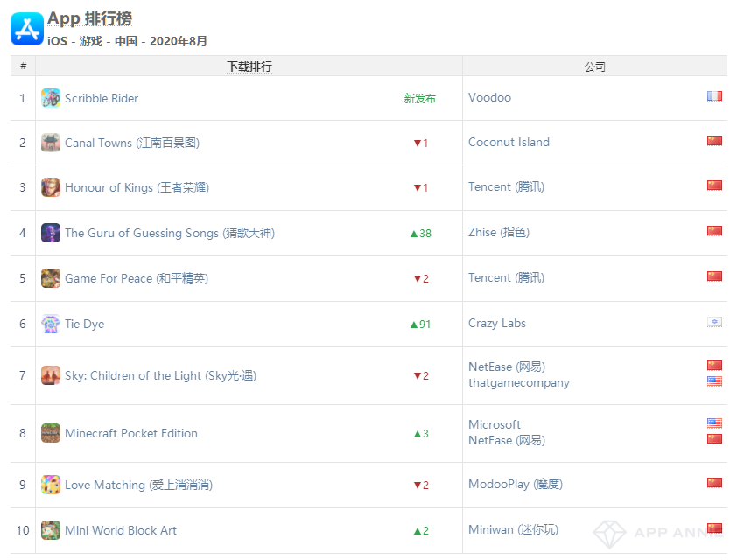
Task: Click the Mini World Block Art icon
Action: 51,530
